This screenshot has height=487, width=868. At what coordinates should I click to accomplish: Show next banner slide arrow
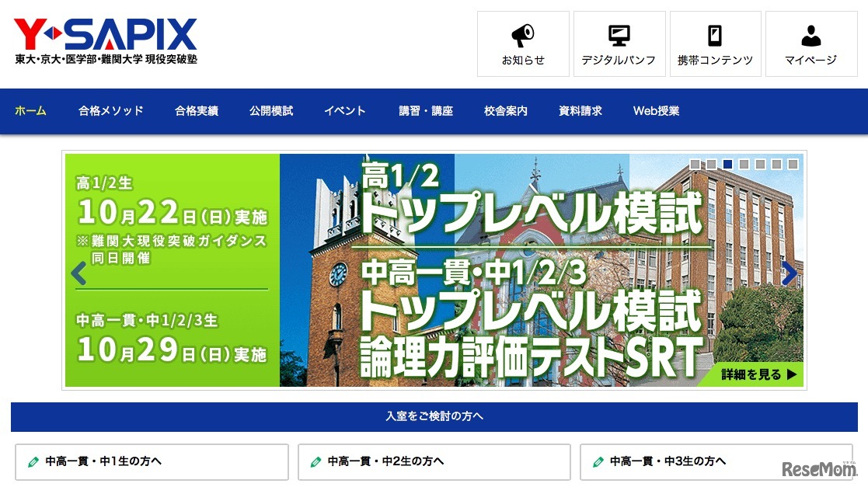click(x=790, y=273)
